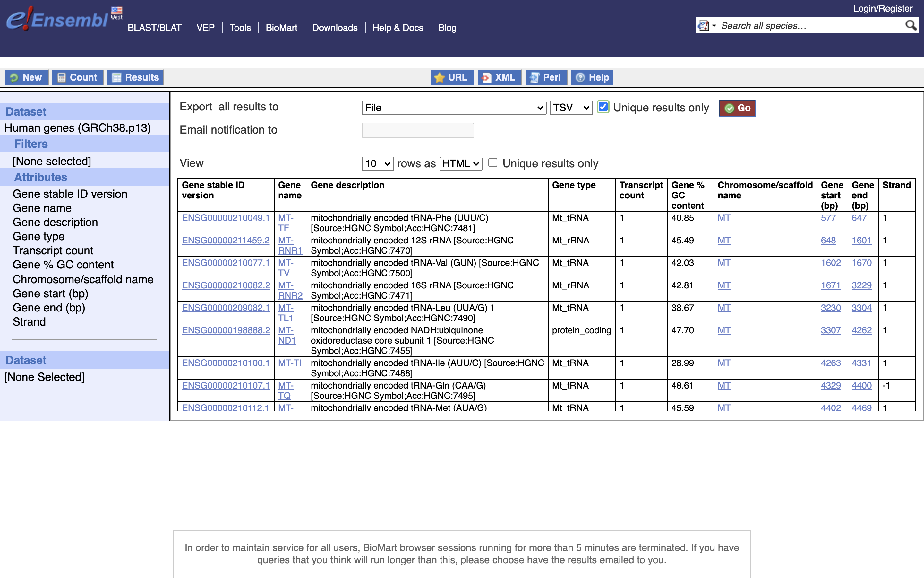Open Attributes section in sidebar
The width and height of the screenshot is (924, 578).
pyautogui.click(x=40, y=177)
